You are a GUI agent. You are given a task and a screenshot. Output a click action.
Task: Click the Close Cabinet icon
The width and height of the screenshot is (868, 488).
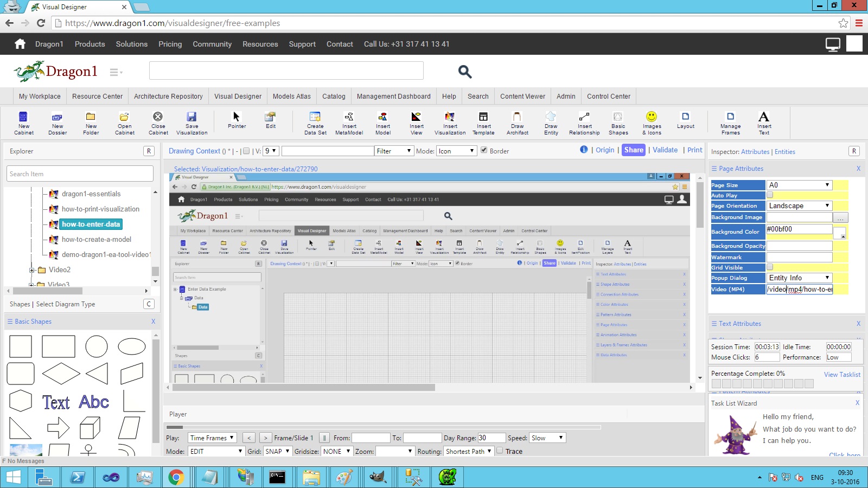tap(158, 123)
